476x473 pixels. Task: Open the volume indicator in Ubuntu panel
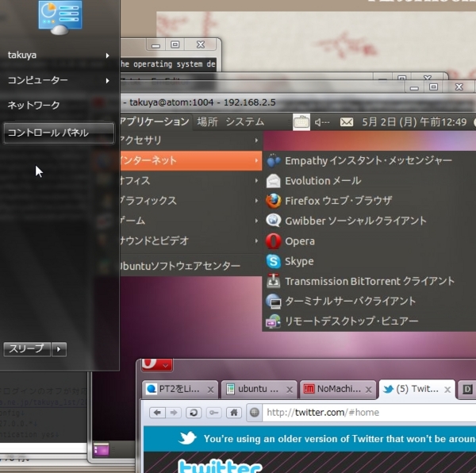point(322,122)
